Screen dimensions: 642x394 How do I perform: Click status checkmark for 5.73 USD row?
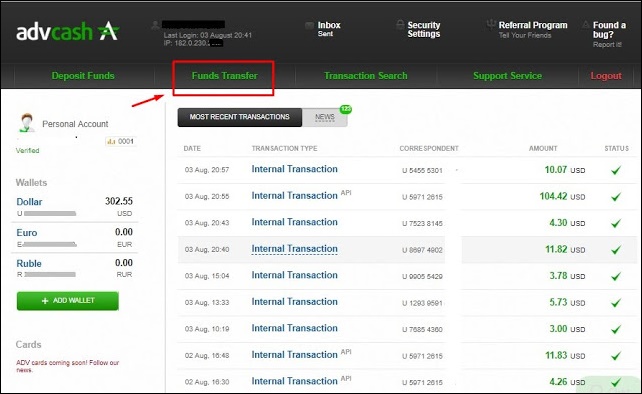click(616, 303)
